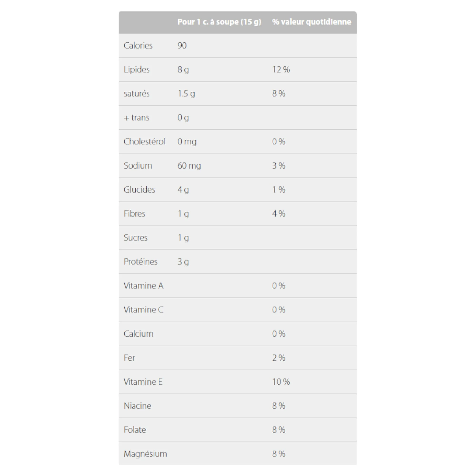Screen dimensions: 476x476
Task: Click the Calories row label
Action: tap(138, 46)
